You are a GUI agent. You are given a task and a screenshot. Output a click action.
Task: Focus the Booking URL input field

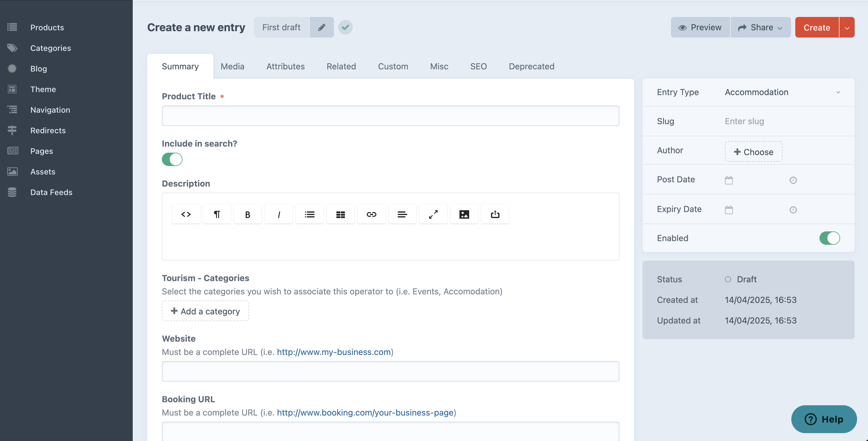point(391,431)
